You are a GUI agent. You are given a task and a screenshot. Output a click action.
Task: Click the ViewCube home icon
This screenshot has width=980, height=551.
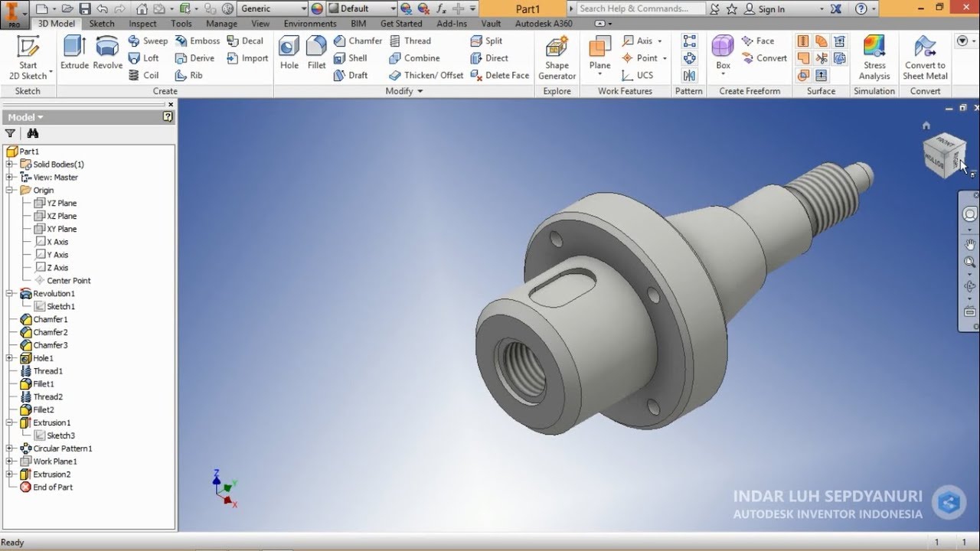pyautogui.click(x=926, y=126)
